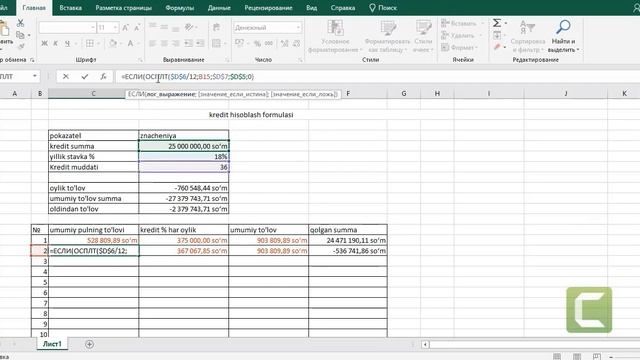Cut selection with the scissors icon

click(20, 23)
